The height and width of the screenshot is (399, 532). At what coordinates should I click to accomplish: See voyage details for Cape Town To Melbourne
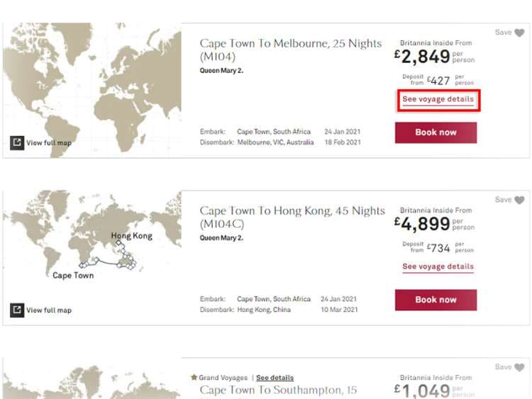point(438,99)
